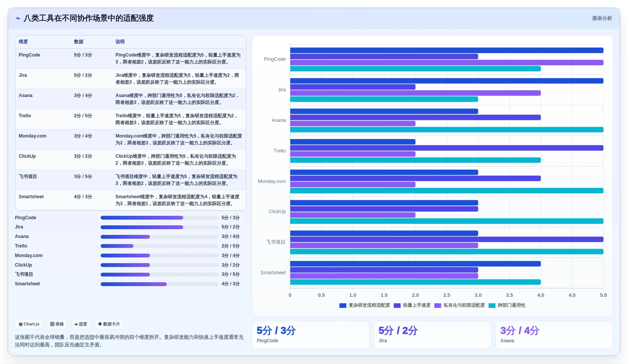
Task: Click the 2.5 x-axis tick label
Action: [447, 295]
